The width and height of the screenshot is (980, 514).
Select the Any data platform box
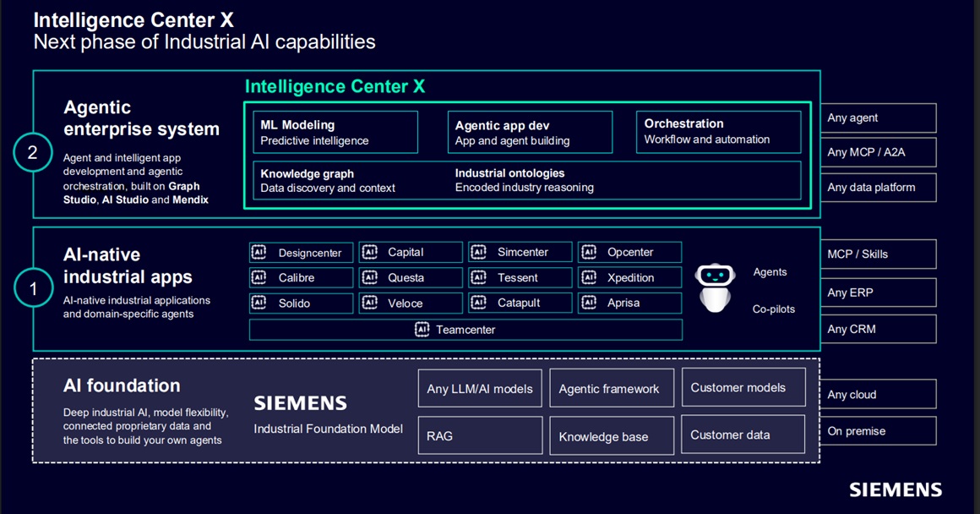point(878,187)
